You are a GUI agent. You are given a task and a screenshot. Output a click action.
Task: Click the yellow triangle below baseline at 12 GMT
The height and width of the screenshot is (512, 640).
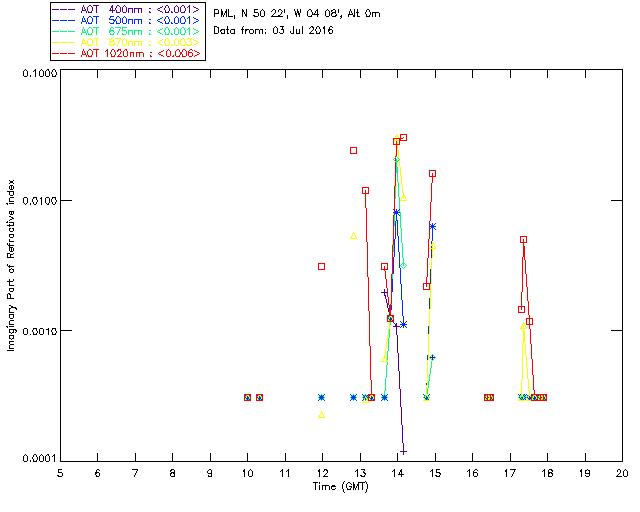tap(322, 415)
